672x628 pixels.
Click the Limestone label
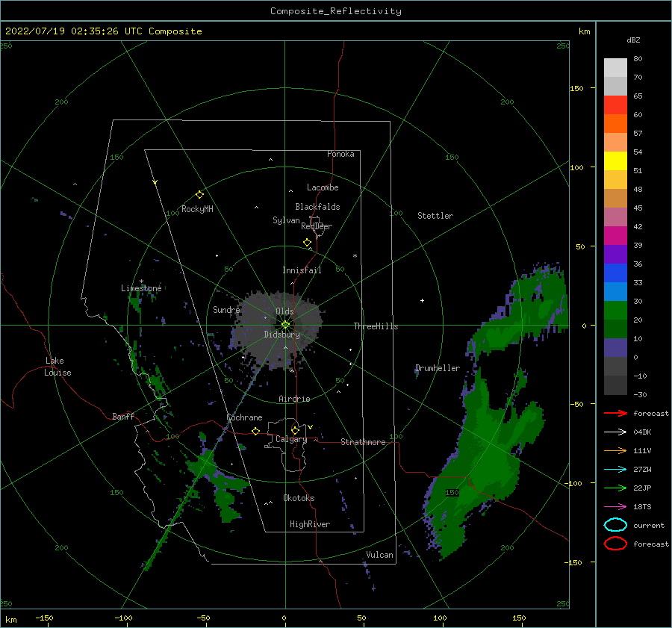coord(141,288)
